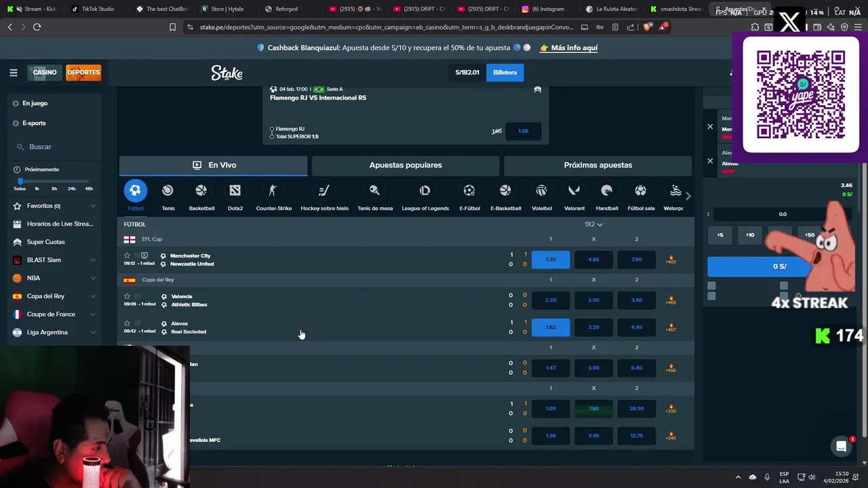The width and height of the screenshot is (868, 488).
Task: Select the E-Fútbol sport icon
Action: pyautogui.click(x=469, y=191)
